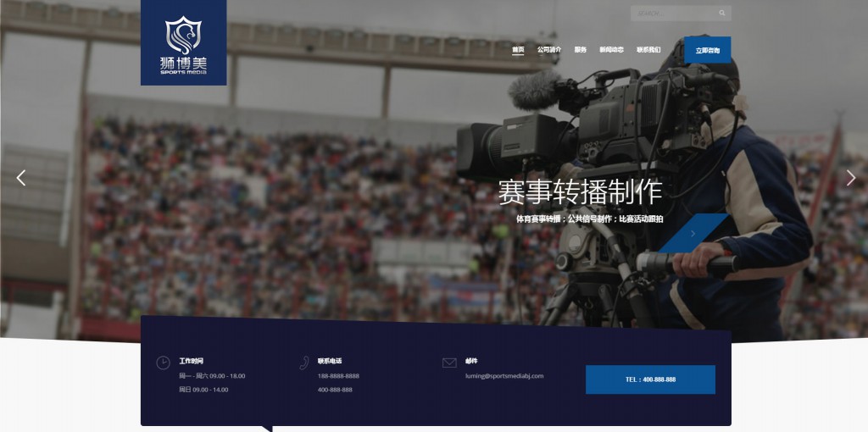Open the 公司简介 menu item

coord(549,50)
